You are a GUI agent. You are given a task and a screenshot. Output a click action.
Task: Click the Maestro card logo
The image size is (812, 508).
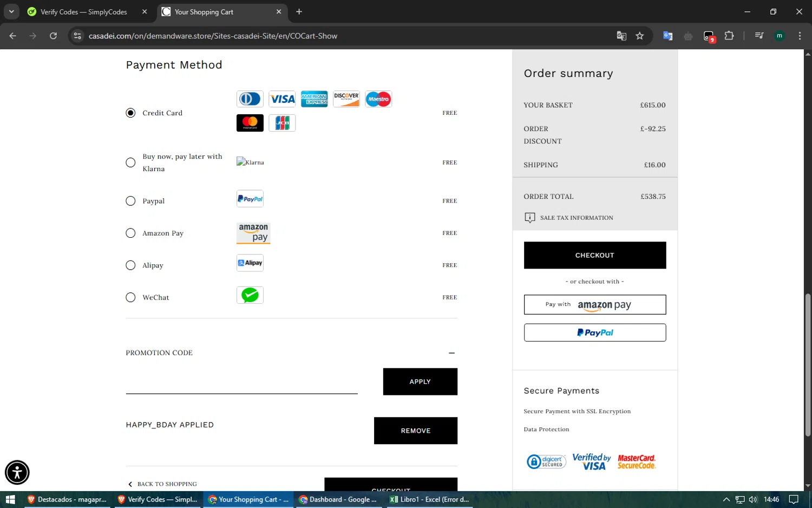click(378, 99)
